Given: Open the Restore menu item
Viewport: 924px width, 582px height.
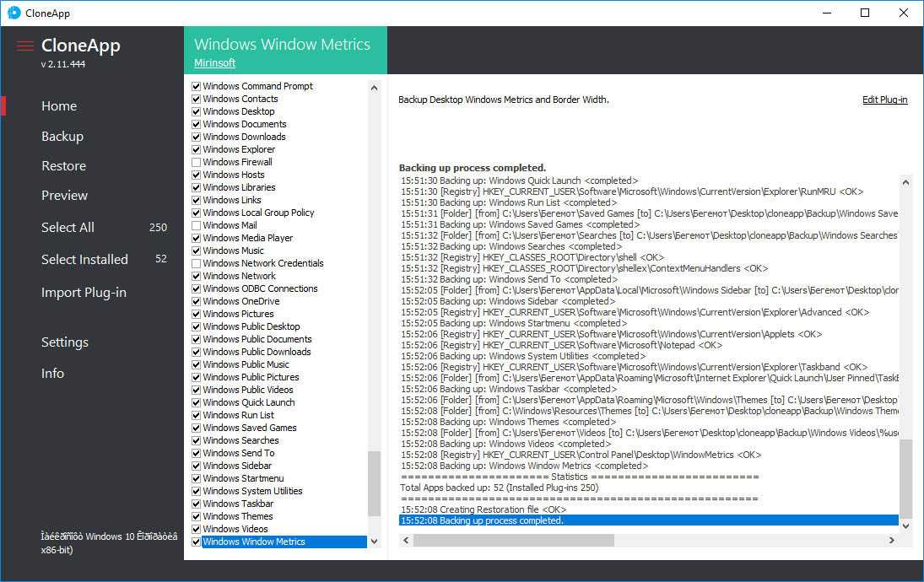Looking at the screenshot, I should (63, 165).
